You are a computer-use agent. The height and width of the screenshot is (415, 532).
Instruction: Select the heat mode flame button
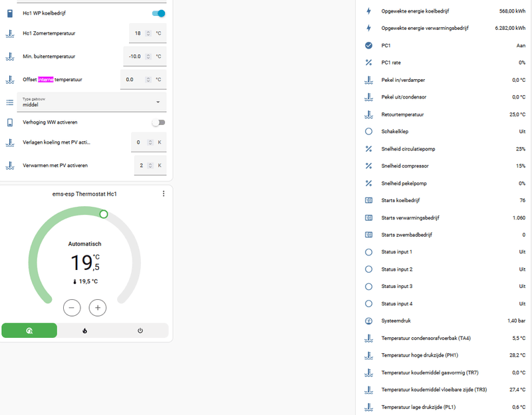coord(85,331)
